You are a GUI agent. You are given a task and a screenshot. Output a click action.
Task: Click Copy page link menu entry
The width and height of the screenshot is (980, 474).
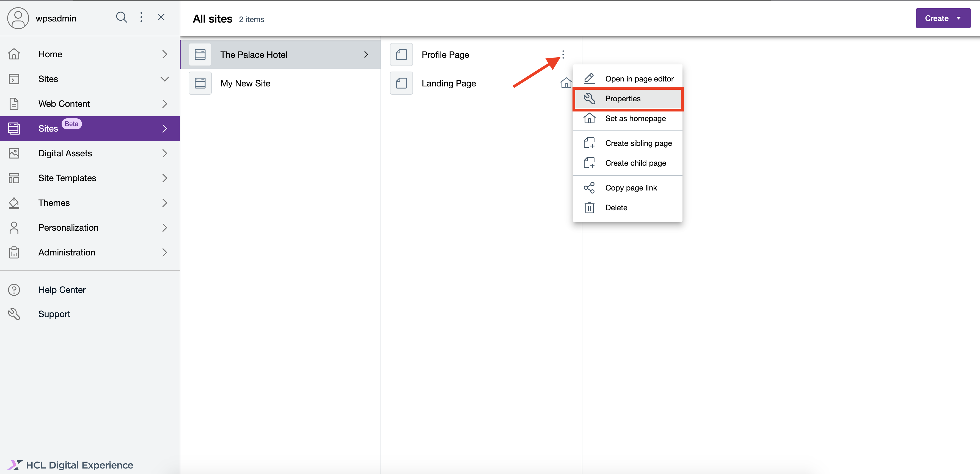(631, 187)
